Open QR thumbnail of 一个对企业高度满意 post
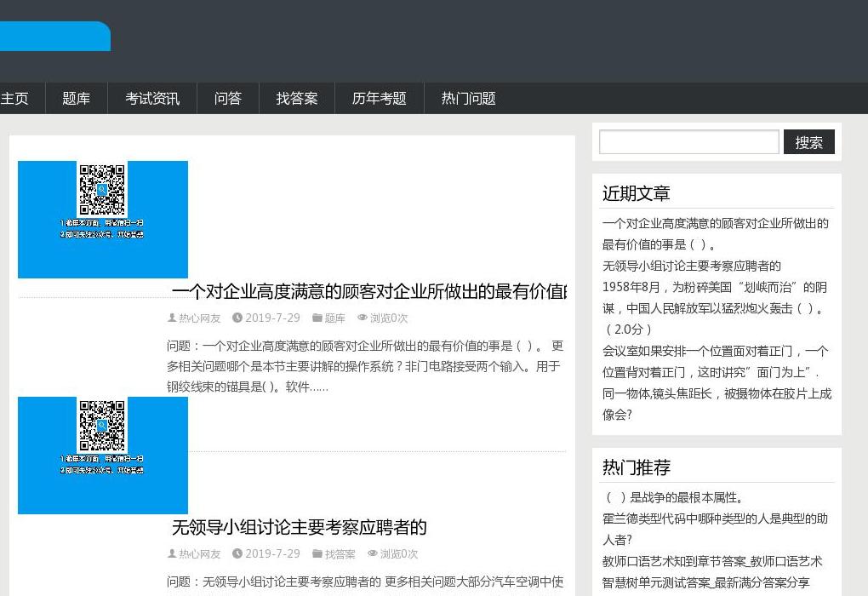This screenshot has width=868, height=596. 103,220
